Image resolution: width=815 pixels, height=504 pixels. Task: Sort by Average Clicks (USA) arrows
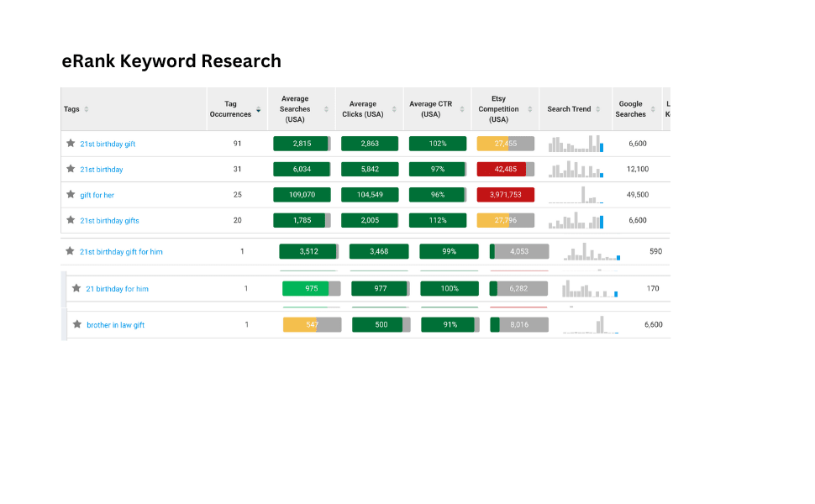coord(394,109)
